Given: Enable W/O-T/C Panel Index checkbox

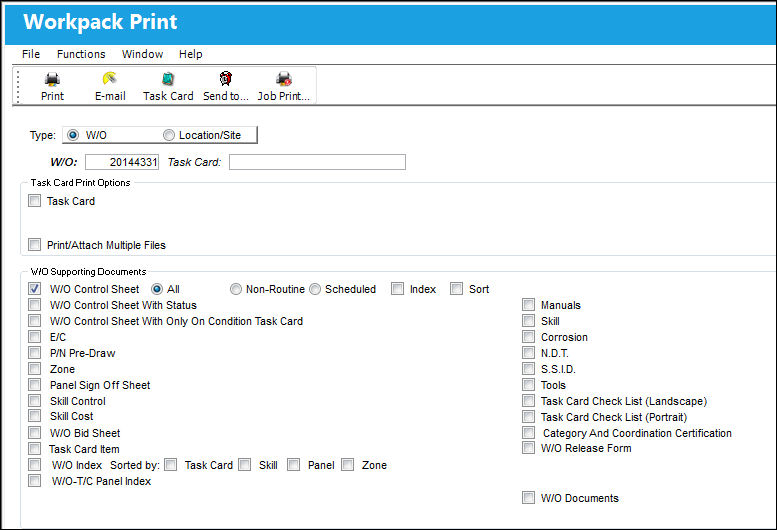Looking at the screenshot, I should click(x=34, y=480).
